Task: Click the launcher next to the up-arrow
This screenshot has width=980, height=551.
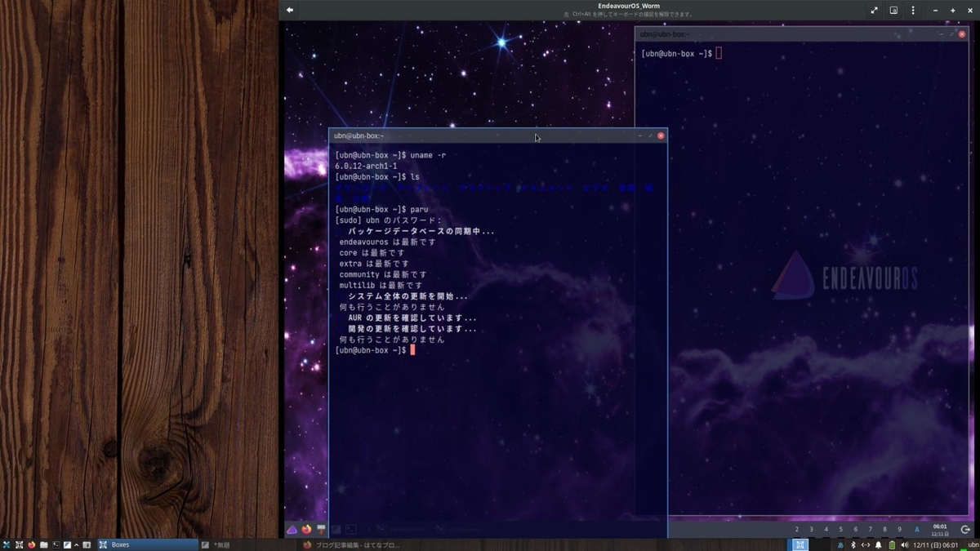Action: click(86, 544)
